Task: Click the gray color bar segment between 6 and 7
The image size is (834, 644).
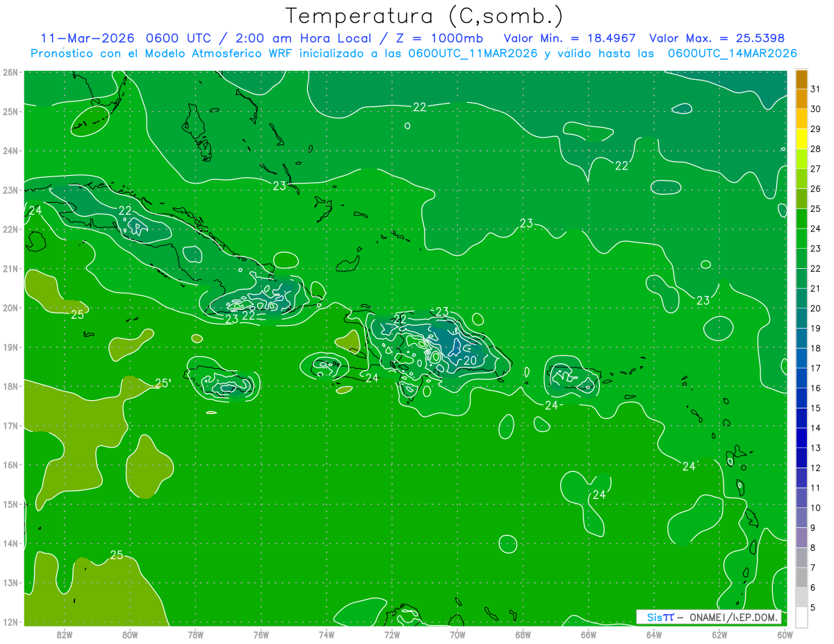Action: [x=801, y=577]
